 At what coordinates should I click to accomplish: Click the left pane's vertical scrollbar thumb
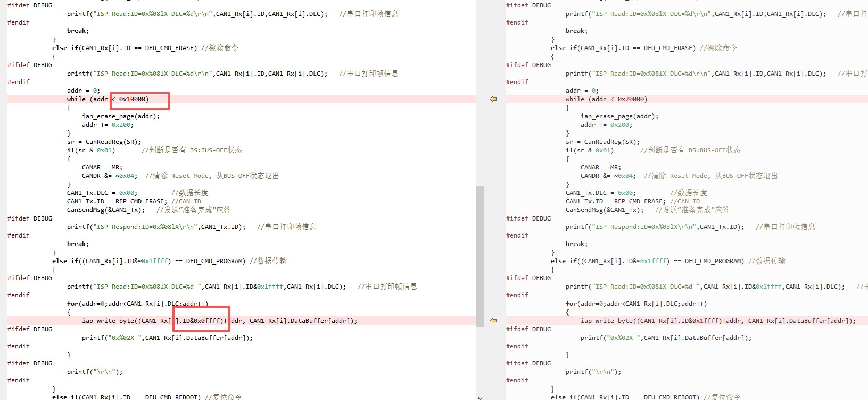click(480, 256)
